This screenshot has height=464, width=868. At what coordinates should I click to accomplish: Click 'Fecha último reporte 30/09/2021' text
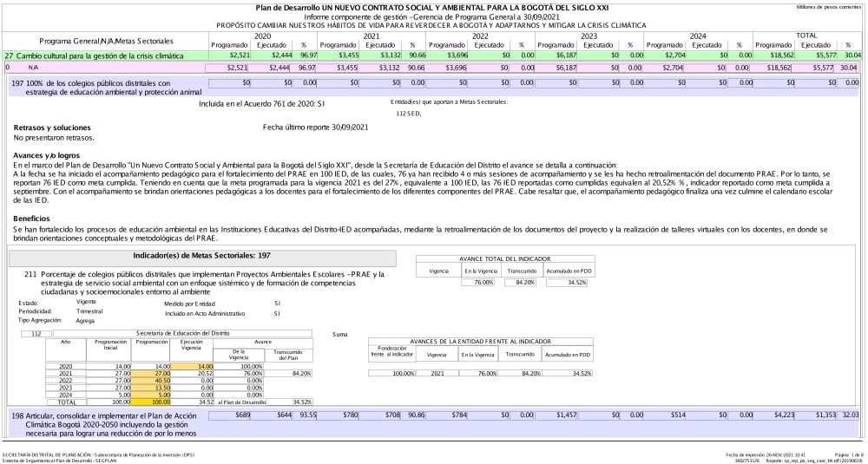pos(317,127)
